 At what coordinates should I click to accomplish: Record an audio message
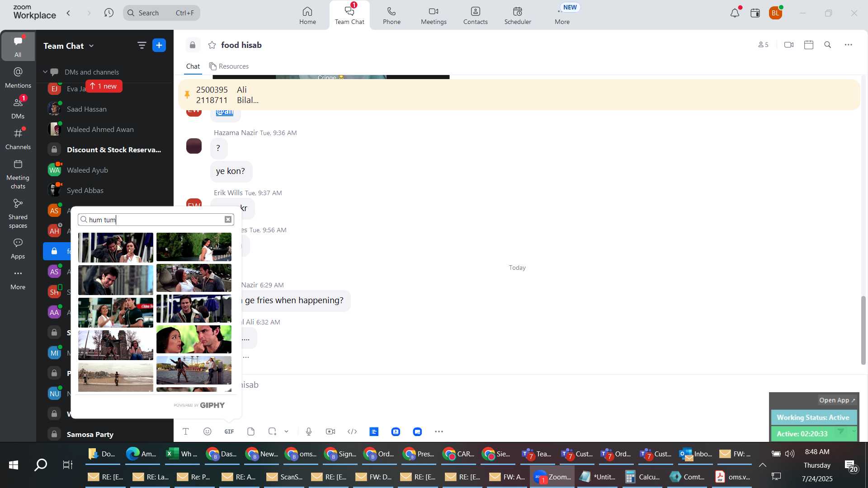click(309, 432)
